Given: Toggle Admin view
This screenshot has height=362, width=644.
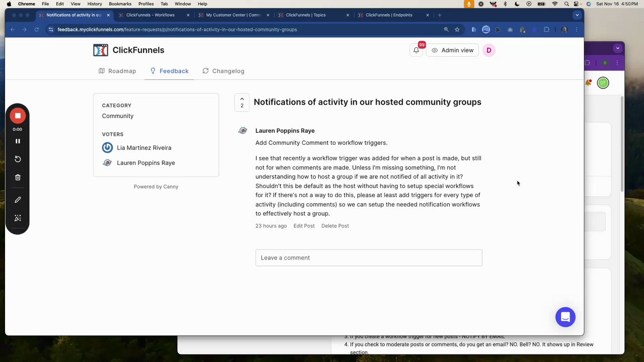Looking at the screenshot, I should pyautogui.click(x=452, y=50).
